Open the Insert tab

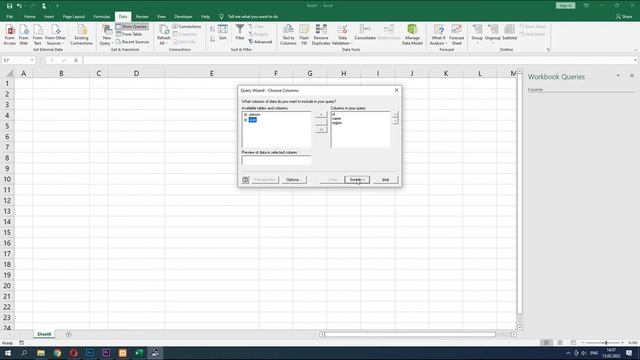(x=49, y=17)
